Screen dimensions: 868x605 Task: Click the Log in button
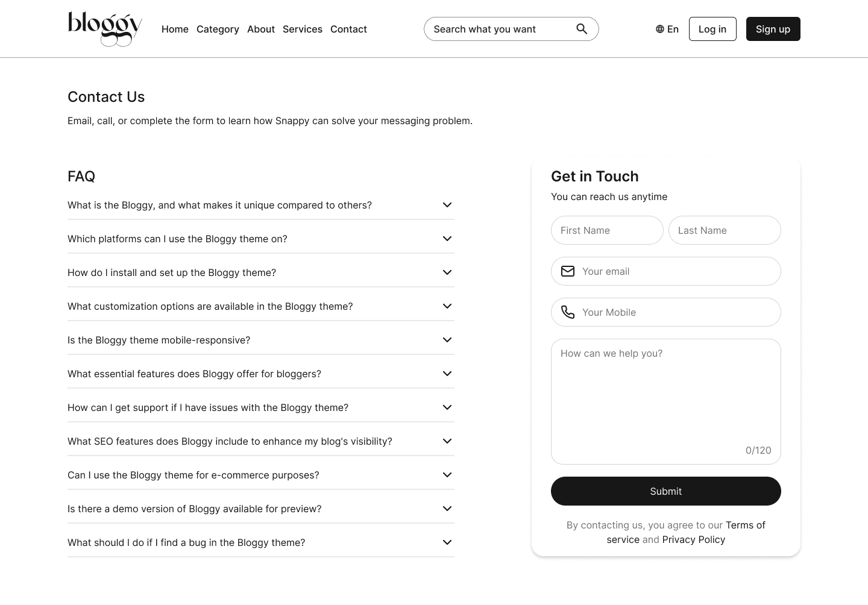coord(712,28)
